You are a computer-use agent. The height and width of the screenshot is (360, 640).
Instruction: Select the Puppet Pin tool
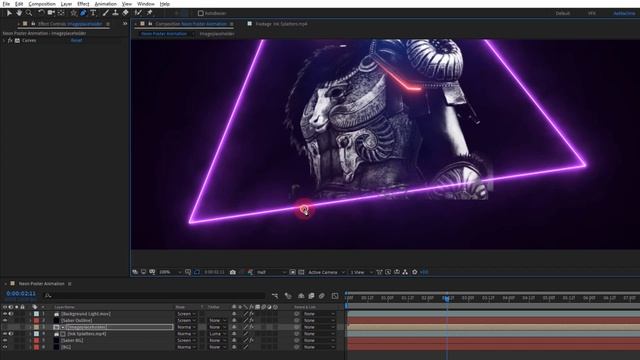click(x=149, y=13)
